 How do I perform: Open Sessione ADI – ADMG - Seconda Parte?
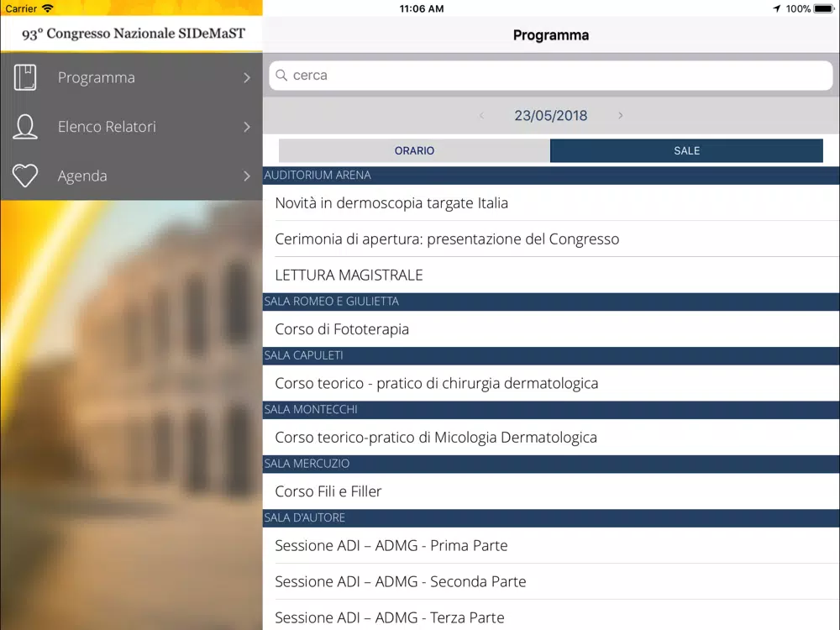551,581
